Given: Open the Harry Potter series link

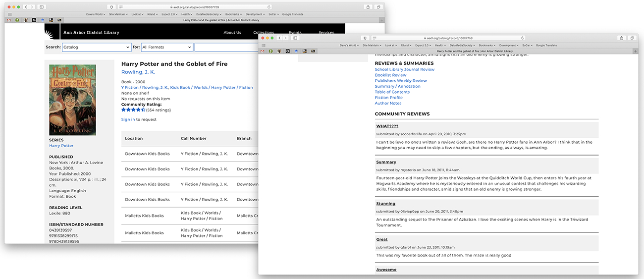Looking at the screenshot, I should click(61, 146).
